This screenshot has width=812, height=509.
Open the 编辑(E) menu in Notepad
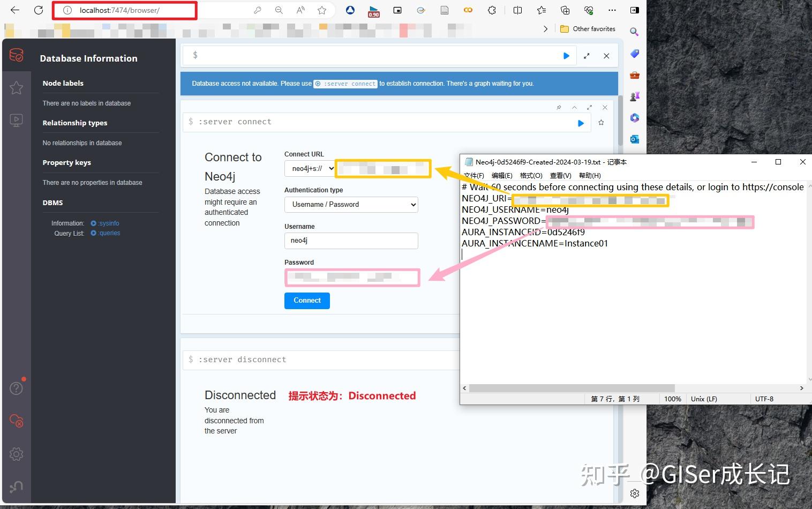pyautogui.click(x=501, y=175)
